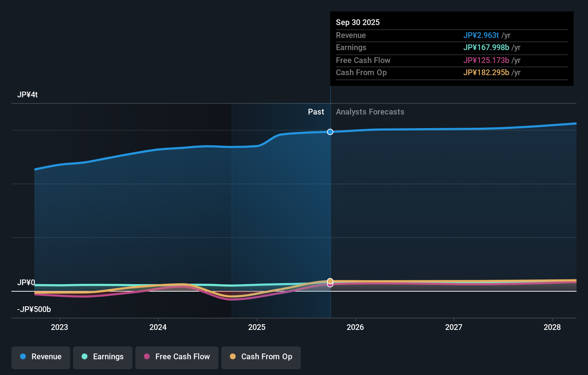Click the Earnings label in the tooltip
Image resolution: width=588 pixels, height=375 pixels.
click(351, 48)
